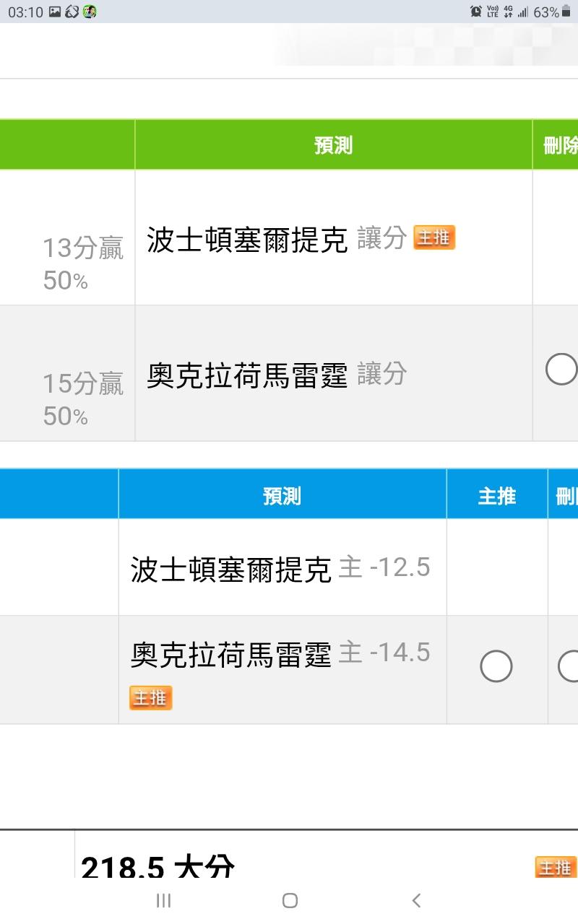The height and width of the screenshot is (924, 578).
Task: Tap the Android recent apps button
Action: pyautogui.click(x=164, y=900)
